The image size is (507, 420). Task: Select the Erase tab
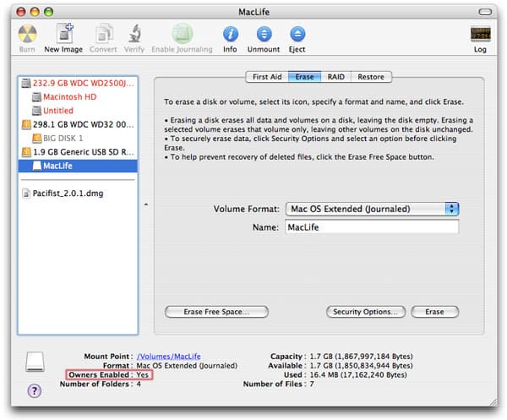[x=304, y=77]
